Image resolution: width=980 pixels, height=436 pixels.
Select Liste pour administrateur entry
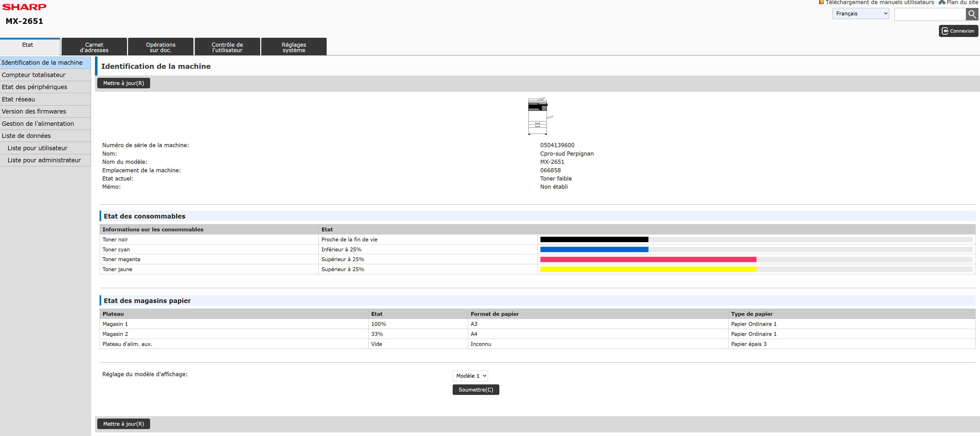tap(44, 160)
